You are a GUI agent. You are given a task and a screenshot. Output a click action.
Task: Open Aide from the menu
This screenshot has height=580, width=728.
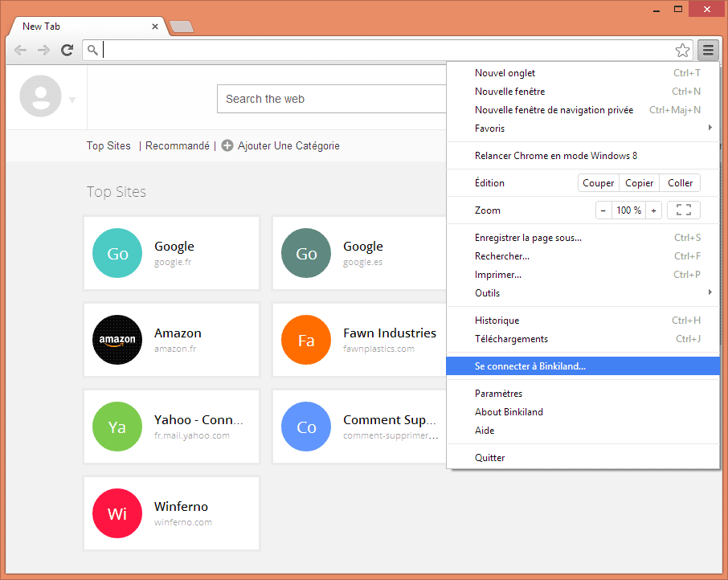click(583, 431)
